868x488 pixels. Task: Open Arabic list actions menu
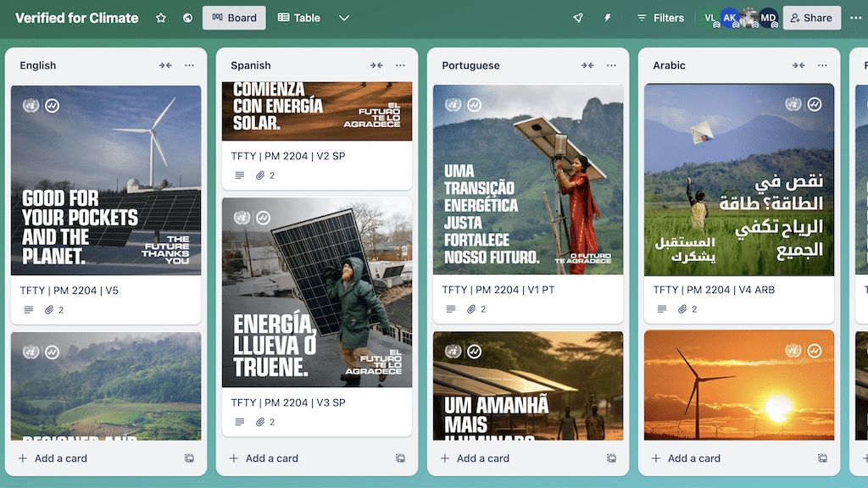click(822, 65)
